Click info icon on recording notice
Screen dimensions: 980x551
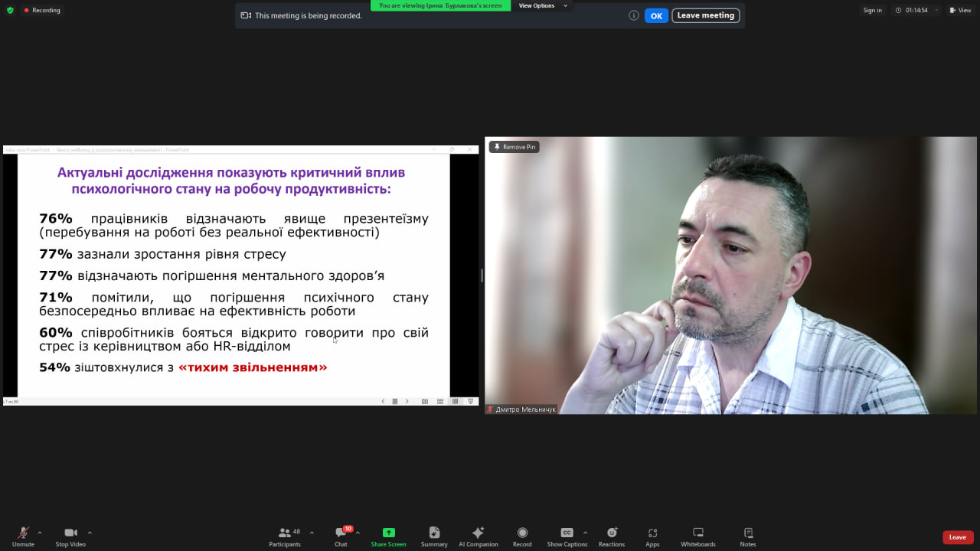634,15
